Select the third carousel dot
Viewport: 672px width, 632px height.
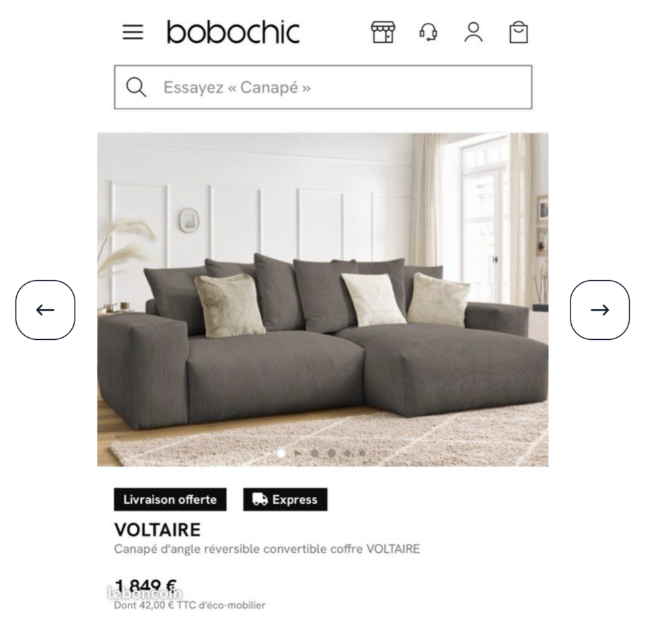314,453
